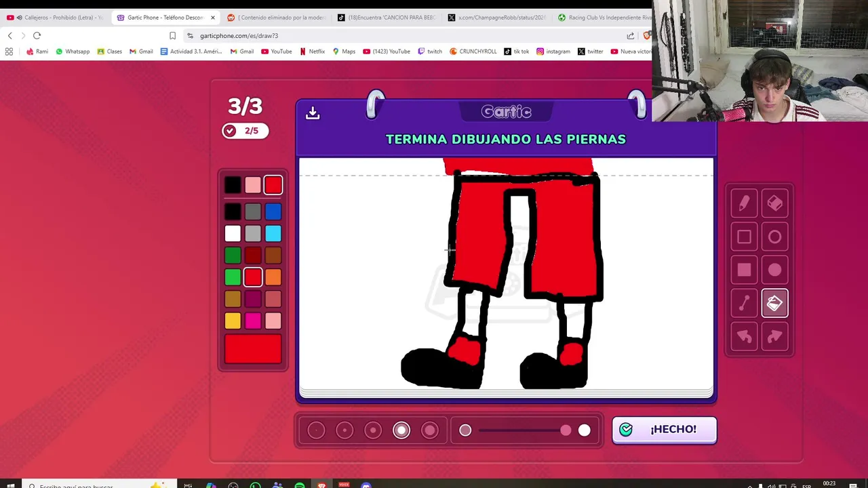Select the straight line tool

point(744,304)
